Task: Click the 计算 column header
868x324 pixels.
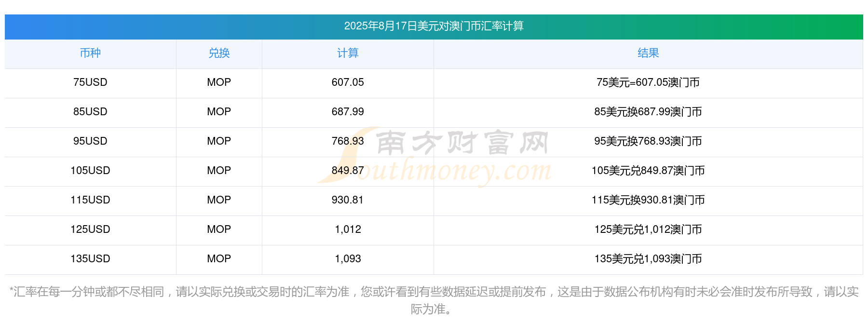Action: tap(348, 53)
